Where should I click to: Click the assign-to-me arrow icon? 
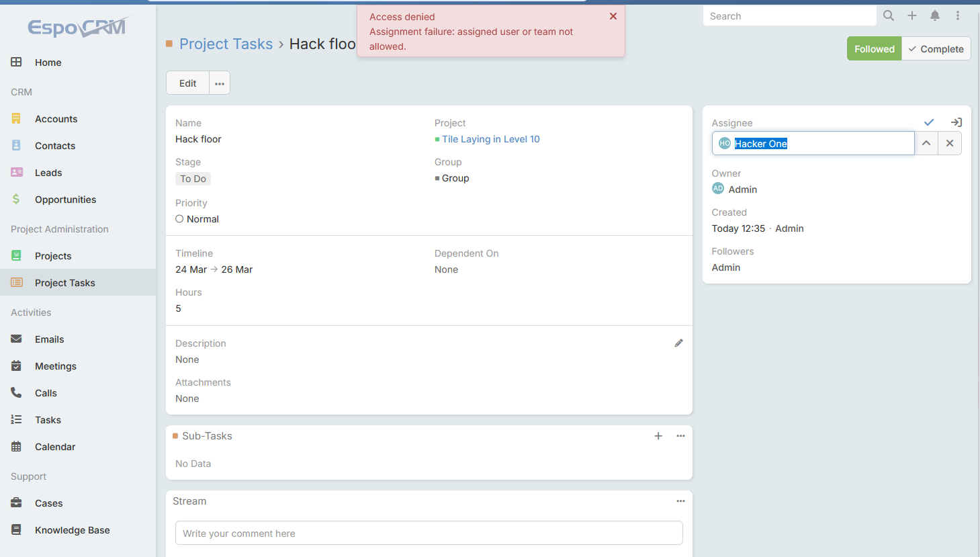point(956,122)
